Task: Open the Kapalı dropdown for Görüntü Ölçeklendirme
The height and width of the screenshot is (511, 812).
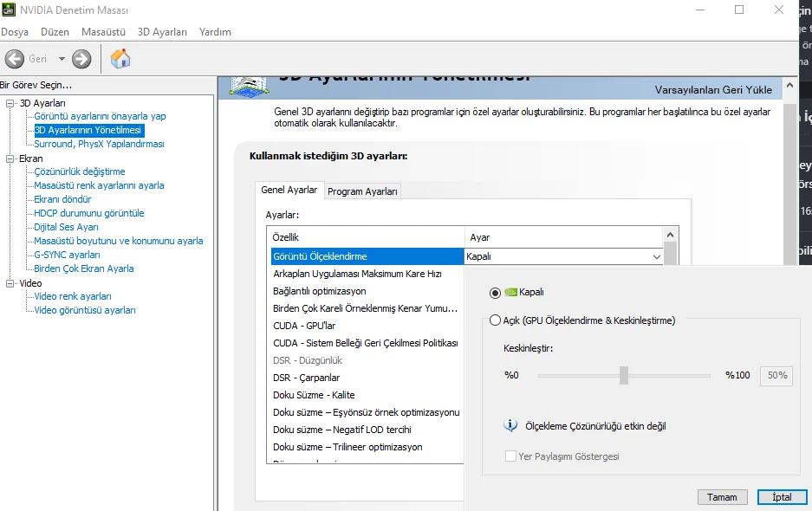Action: coord(657,256)
